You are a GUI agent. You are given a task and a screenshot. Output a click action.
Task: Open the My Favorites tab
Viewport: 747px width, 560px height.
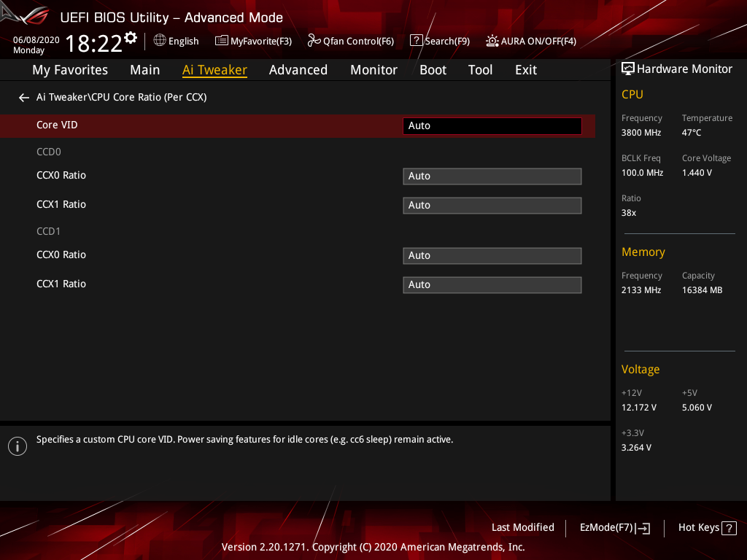click(x=70, y=70)
